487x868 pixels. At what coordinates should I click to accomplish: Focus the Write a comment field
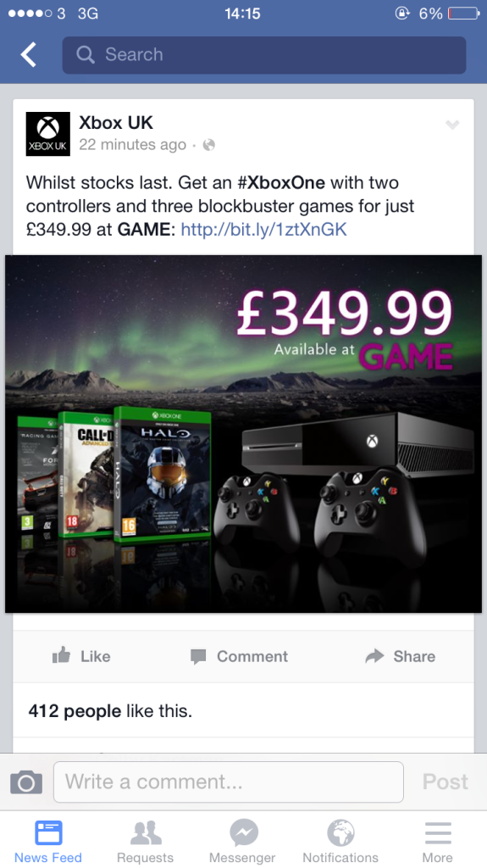[x=229, y=782]
